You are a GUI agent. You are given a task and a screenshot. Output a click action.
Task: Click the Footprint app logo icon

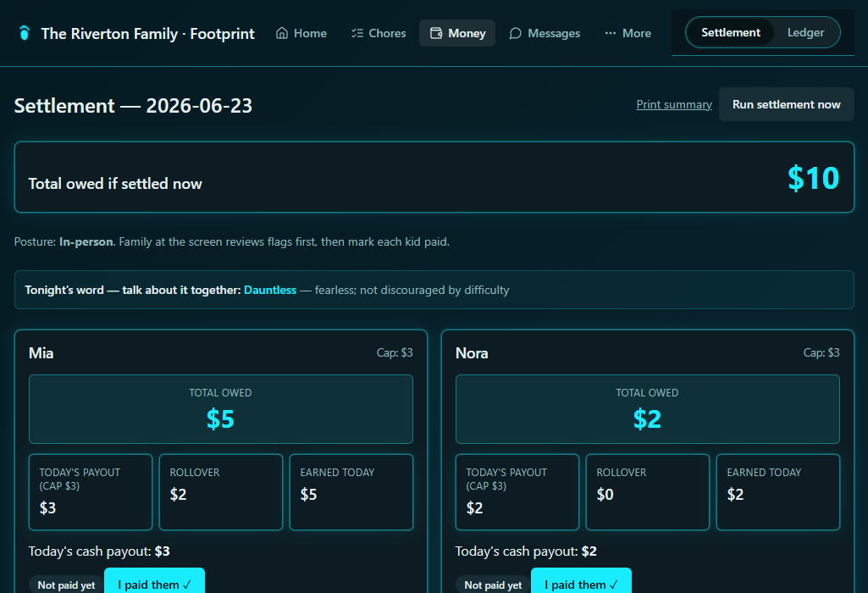click(24, 33)
